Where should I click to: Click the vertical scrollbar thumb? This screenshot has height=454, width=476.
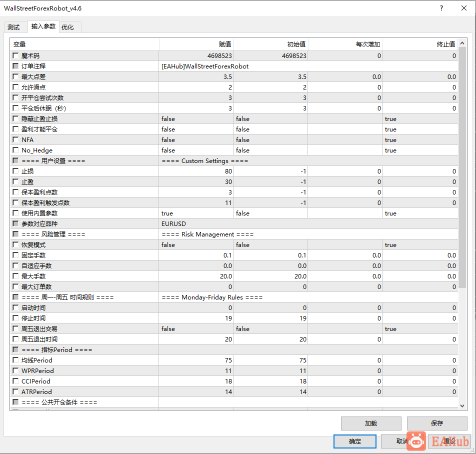click(462, 167)
